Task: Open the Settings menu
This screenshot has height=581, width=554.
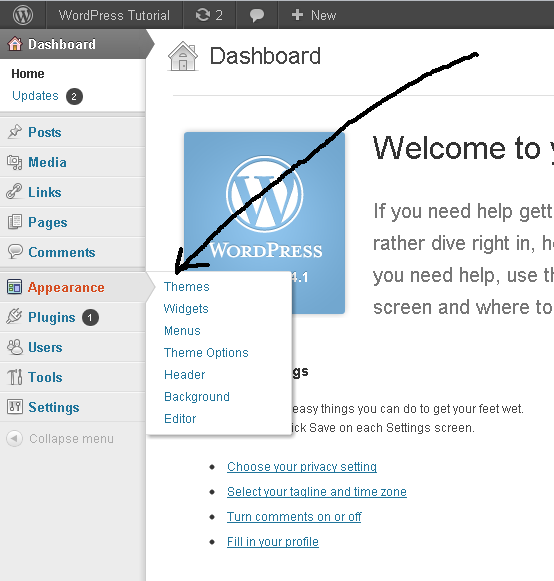Action: [x=54, y=407]
